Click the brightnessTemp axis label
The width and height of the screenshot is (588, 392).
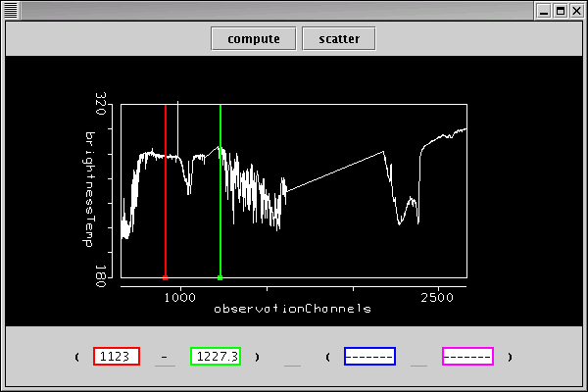click(88, 189)
